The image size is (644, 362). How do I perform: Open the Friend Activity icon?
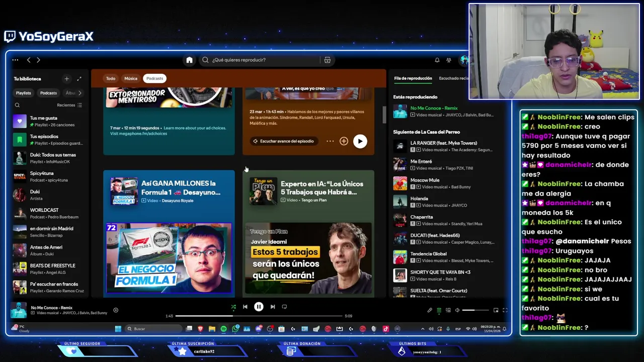[449, 60]
